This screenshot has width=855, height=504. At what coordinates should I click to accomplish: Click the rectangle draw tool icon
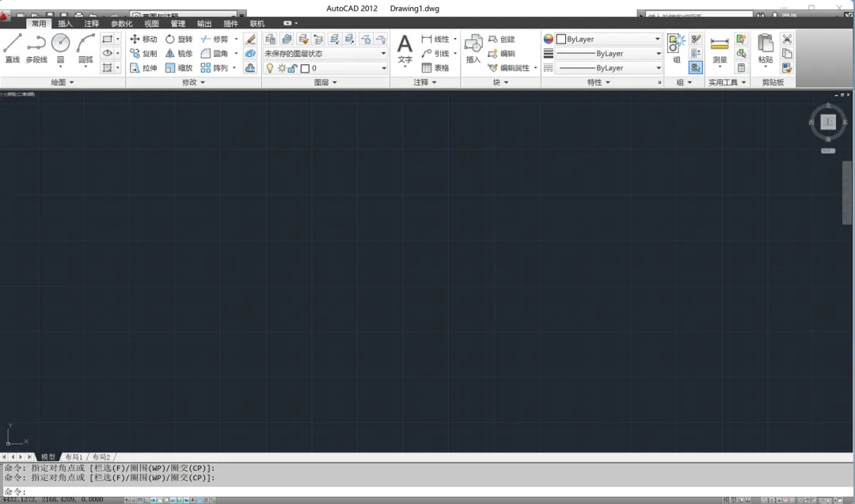[108, 39]
